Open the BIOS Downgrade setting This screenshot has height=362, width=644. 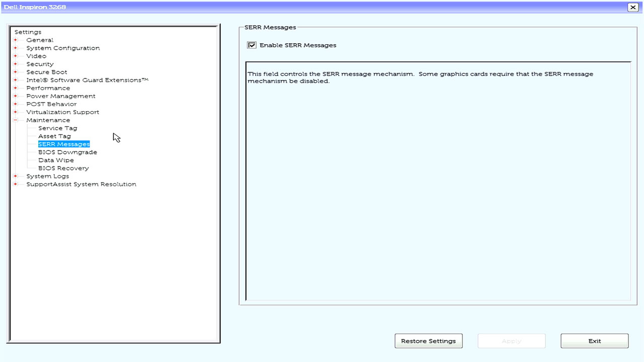(x=67, y=152)
